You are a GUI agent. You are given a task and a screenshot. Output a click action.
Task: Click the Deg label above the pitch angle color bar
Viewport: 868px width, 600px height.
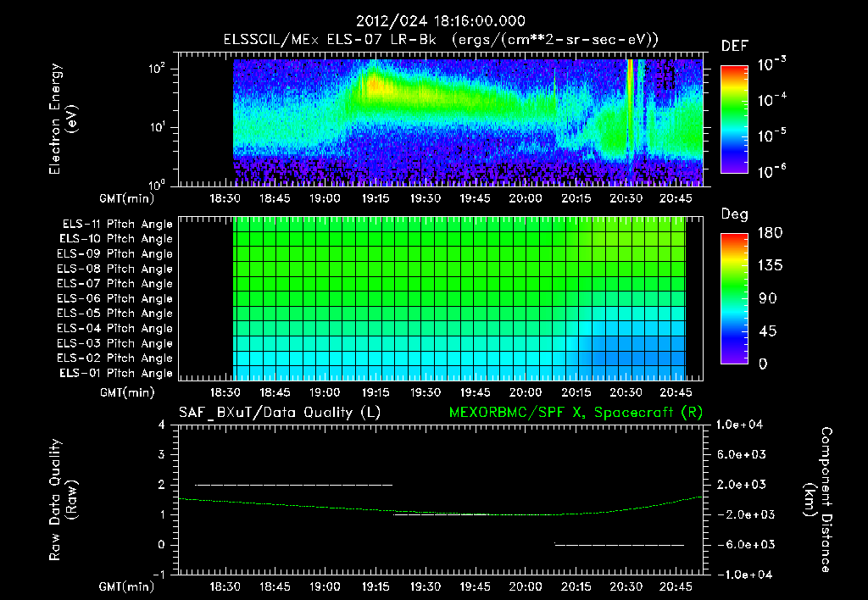pyautogui.click(x=735, y=214)
